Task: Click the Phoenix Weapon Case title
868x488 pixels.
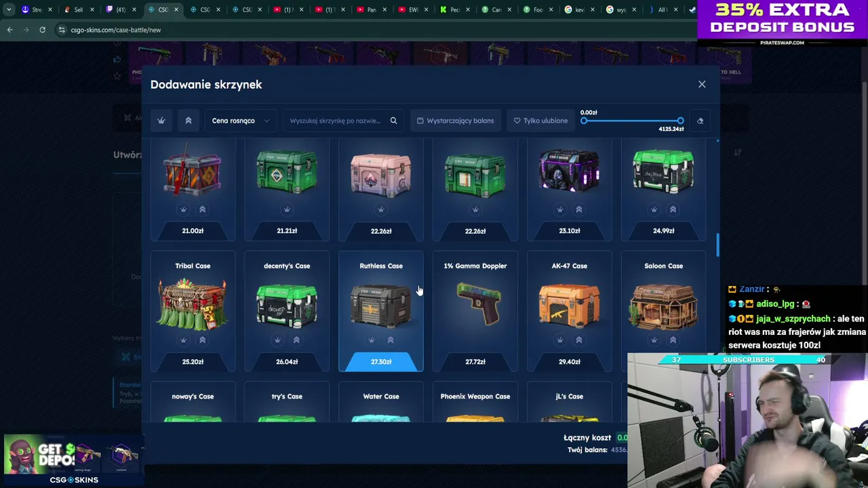Action: (475, 396)
